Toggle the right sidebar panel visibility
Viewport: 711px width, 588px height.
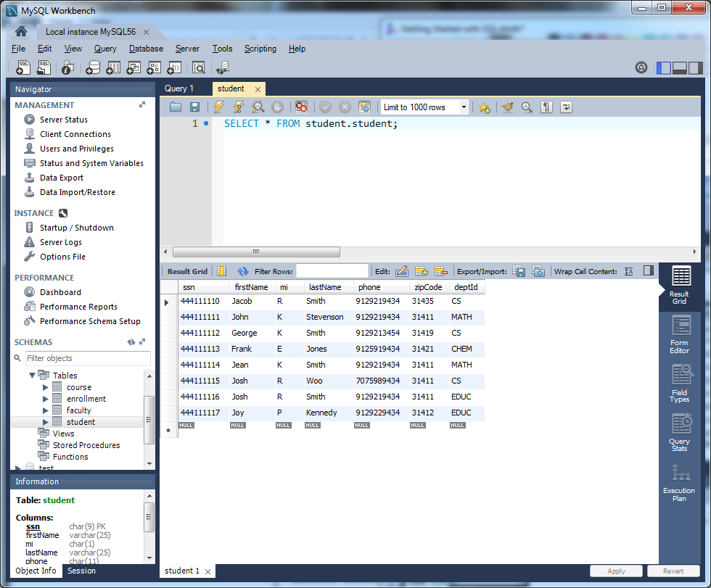(x=695, y=68)
